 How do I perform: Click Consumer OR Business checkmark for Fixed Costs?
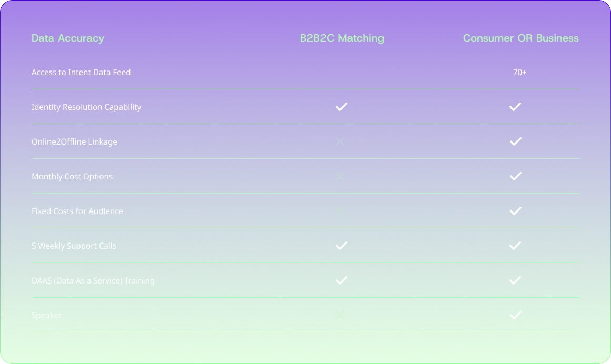point(515,211)
